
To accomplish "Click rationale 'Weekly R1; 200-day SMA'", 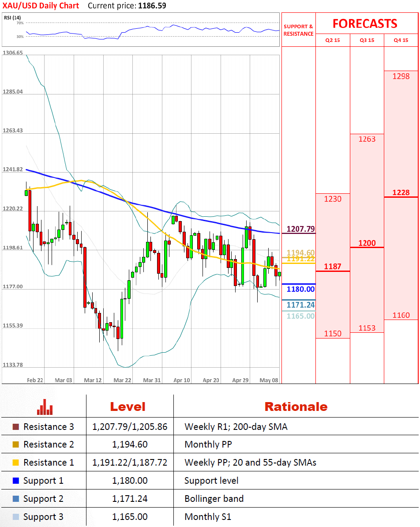I will tap(236, 427).
